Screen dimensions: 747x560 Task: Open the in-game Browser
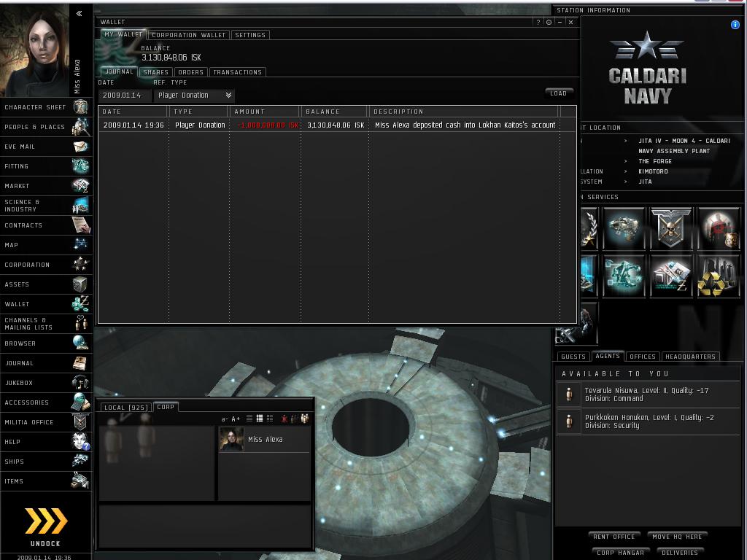[46, 343]
